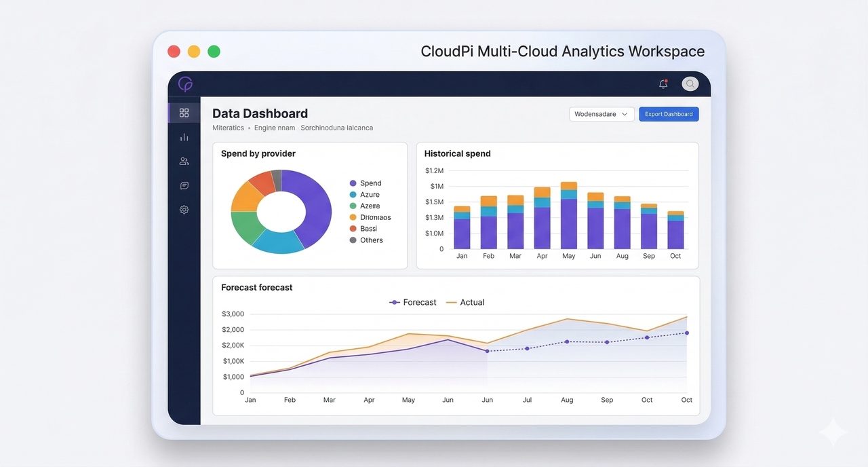Click the Oct bar in Historical spend
This screenshot has height=467, width=868.
[675, 230]
